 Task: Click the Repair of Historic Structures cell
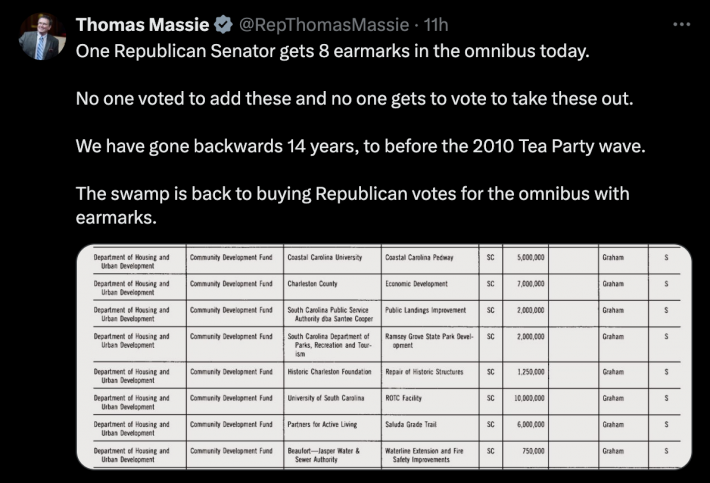pyautogui.click(x=425, y=372)
